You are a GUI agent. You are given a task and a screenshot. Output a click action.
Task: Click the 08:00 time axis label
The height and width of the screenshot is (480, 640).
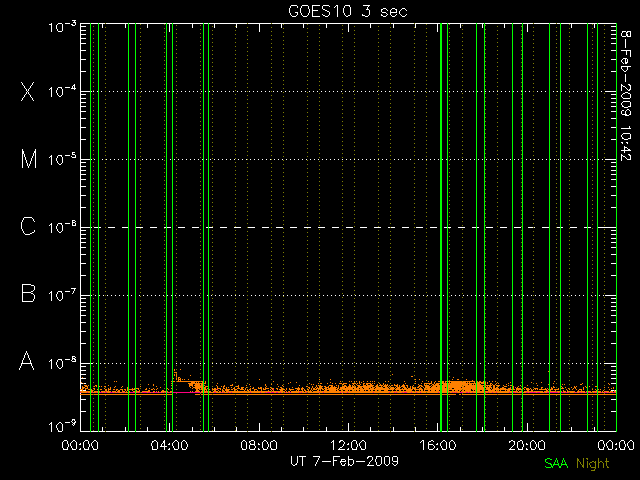click(259, 445)
